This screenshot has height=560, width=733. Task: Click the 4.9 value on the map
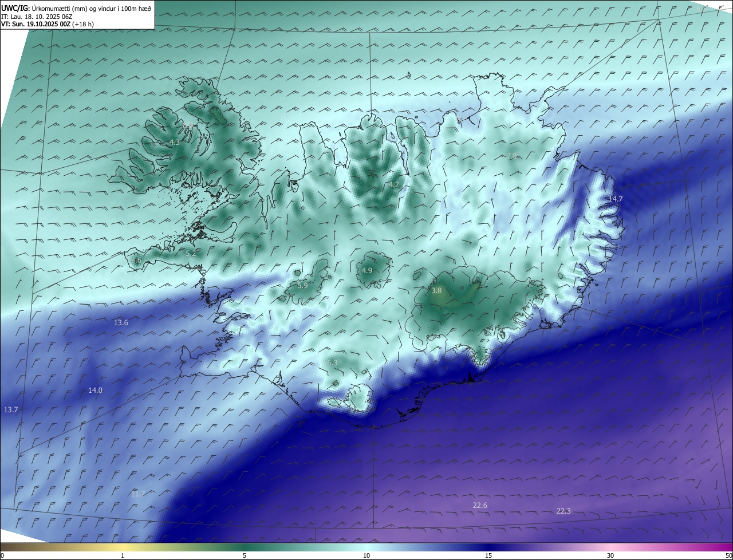click(x=367, y=270)
